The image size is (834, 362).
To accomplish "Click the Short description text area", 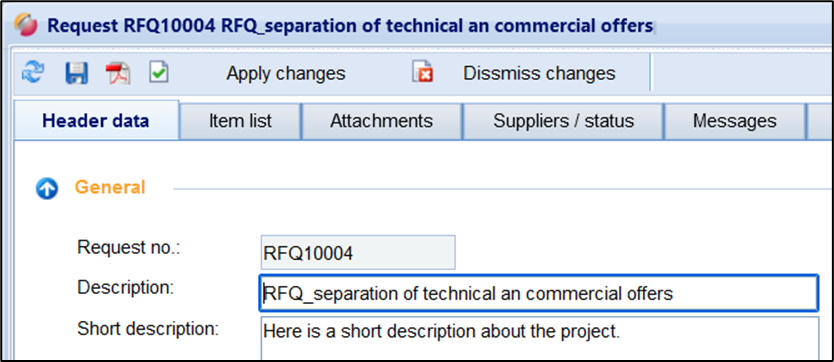I will click(540, 338).
